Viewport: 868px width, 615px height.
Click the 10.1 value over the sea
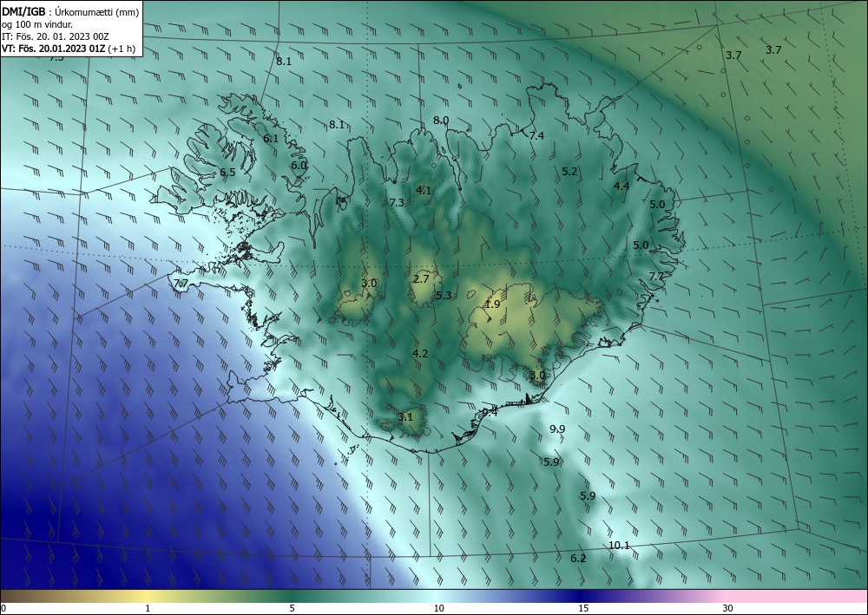click(619, 545)
